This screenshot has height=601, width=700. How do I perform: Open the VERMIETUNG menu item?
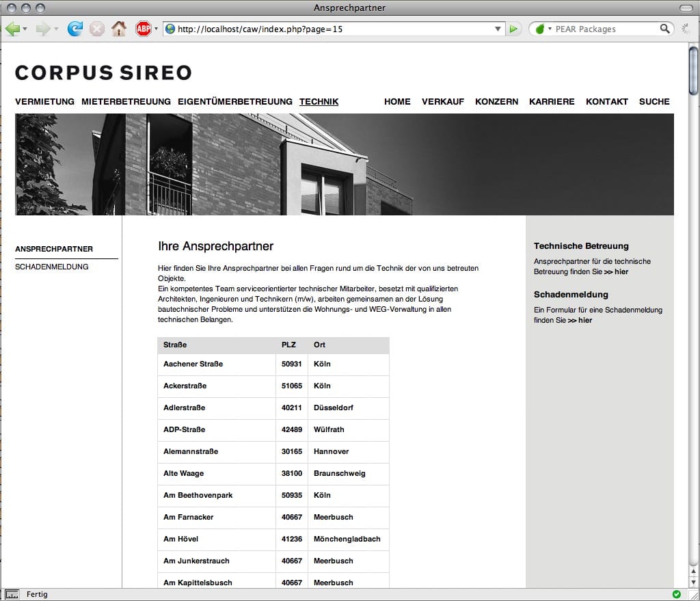point(44,101)
